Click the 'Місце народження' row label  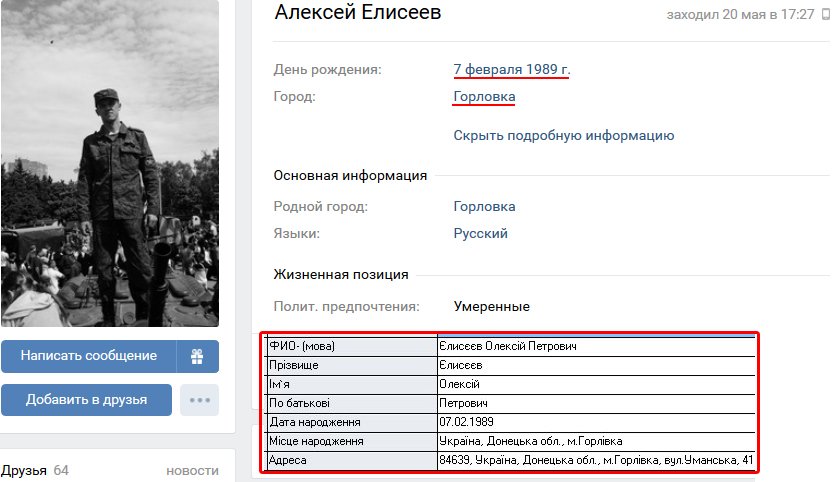click(316, 441)
